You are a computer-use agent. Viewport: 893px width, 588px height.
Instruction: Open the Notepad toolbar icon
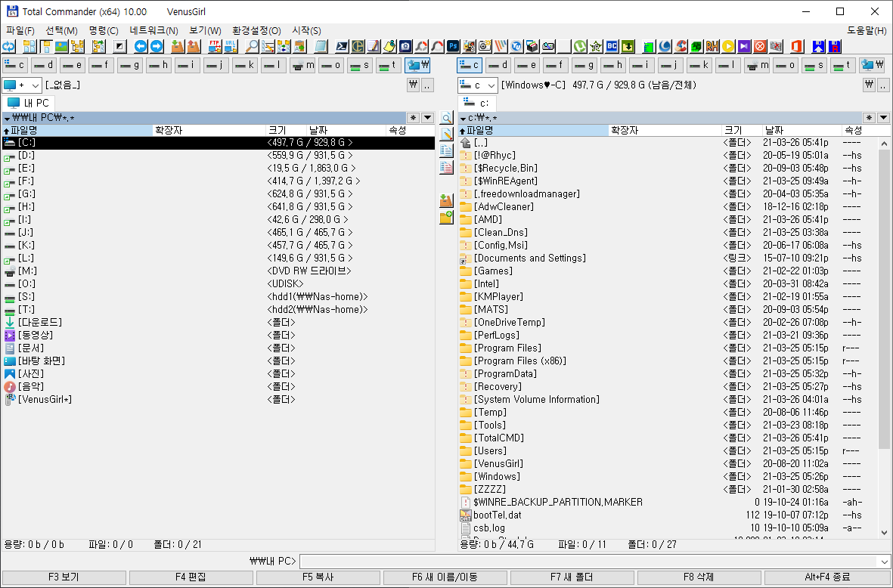tap(321, 47)
